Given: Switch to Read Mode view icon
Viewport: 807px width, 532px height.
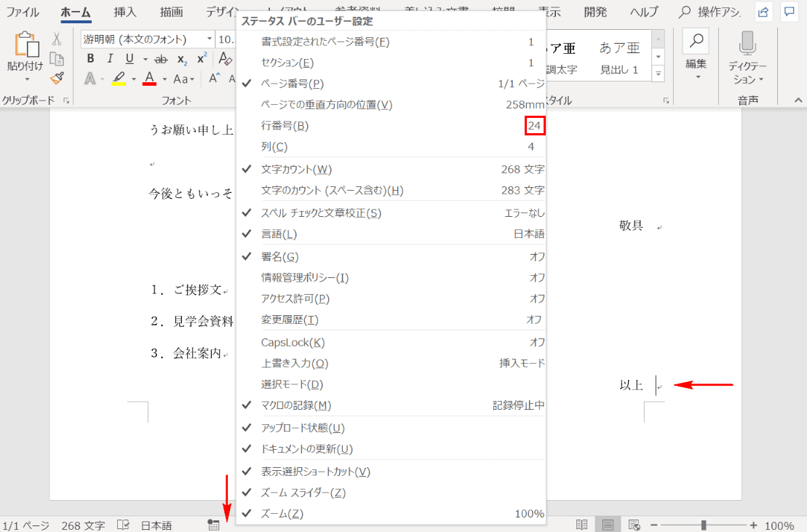Looking at the screenshot, I should click(x=581, y=525).
